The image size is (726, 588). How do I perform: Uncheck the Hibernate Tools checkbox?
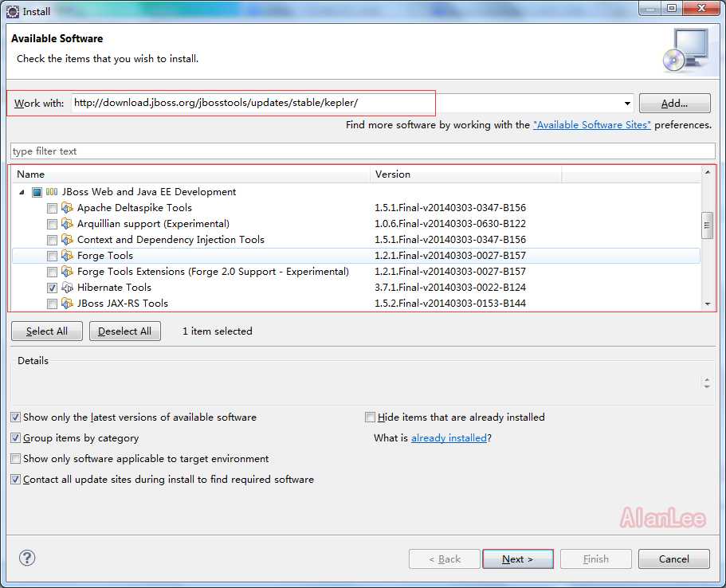pyautogui.click(x=52, y=288)
